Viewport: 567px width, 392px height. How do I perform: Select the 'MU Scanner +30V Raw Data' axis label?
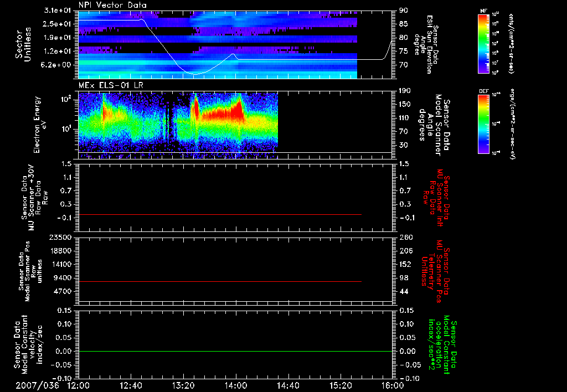tap(34, 198)
